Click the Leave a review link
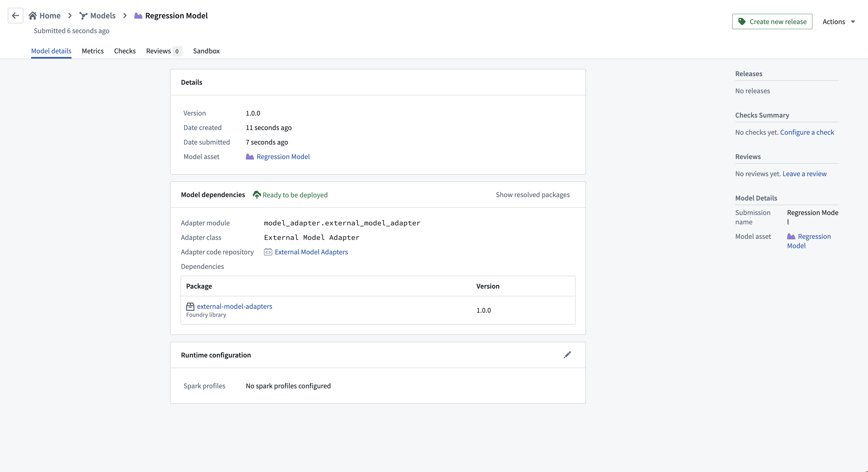 click(x=804, y=174)
